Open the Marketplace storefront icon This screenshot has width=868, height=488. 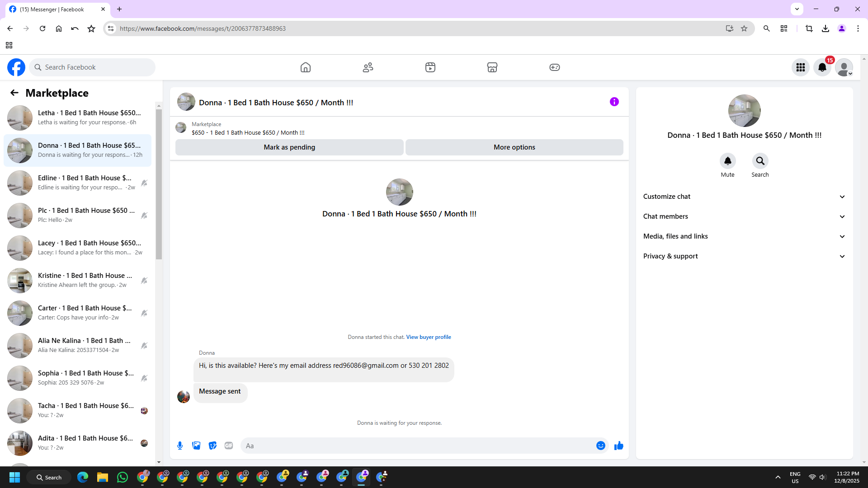[492, 67]
